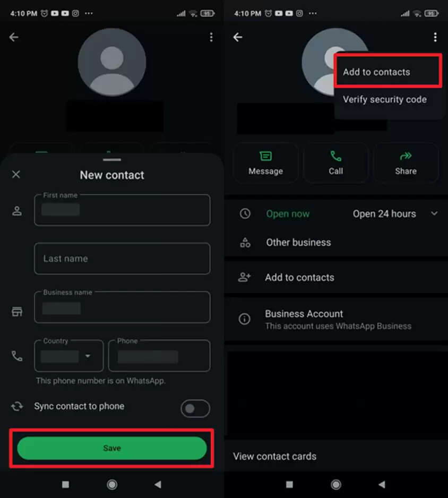Go back using right screen arrow
The width and height of the screenshot is (448, 498).
coord(237,37)
